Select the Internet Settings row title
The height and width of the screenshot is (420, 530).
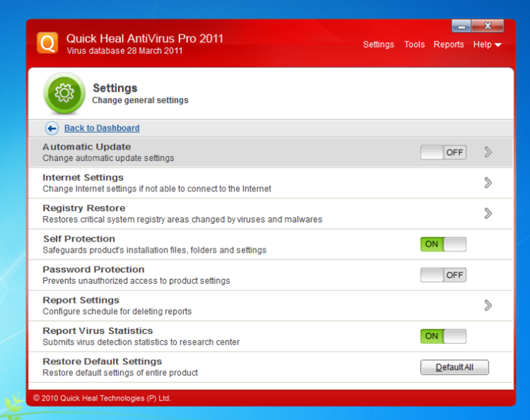[83, 178]
